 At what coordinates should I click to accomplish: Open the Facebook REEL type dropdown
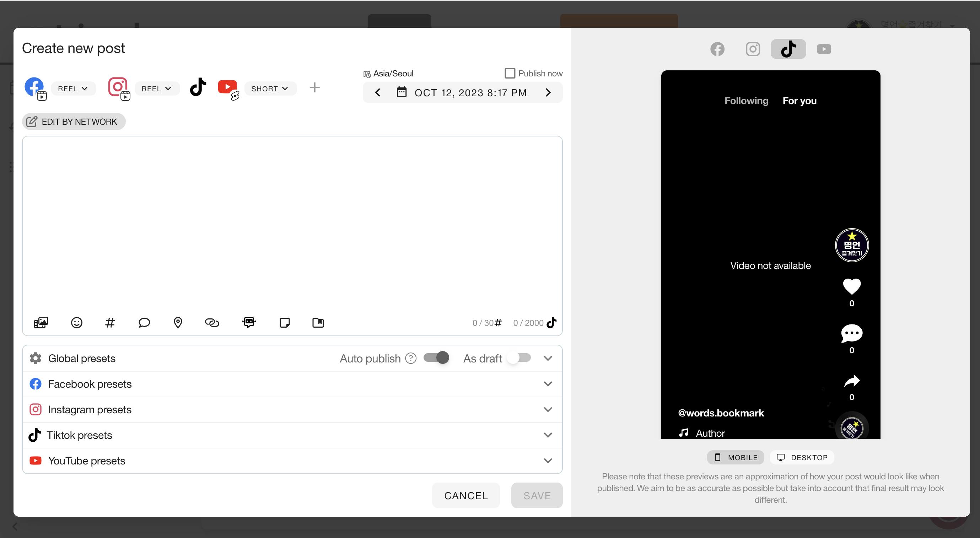(x=73, y=88)
